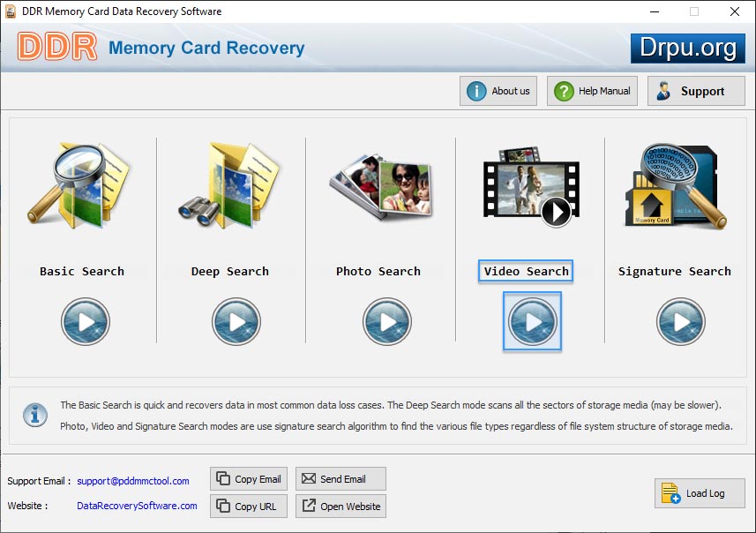Copy the website URL

point(249,507)
